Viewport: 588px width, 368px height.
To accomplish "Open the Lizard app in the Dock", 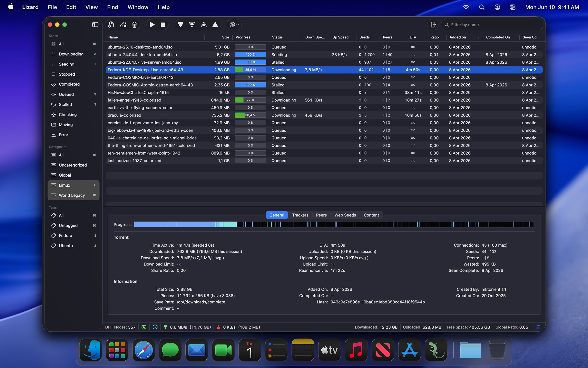I will coord(436,350).
